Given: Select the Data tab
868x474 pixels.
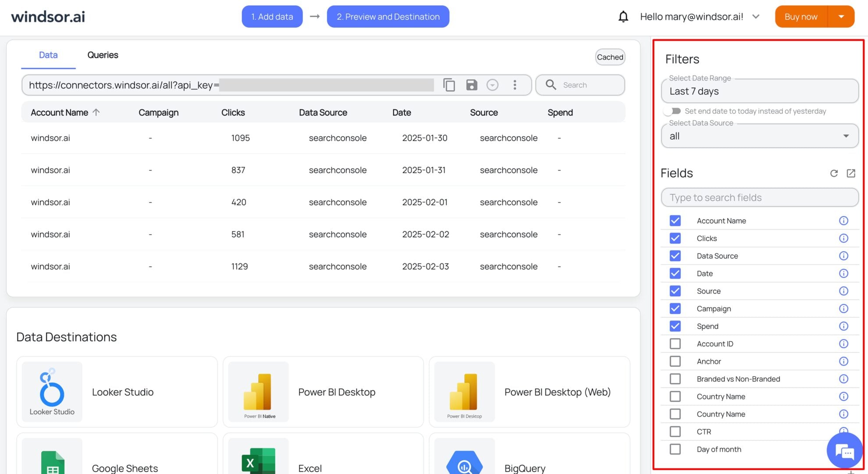Looking at the screenshot, I should (x=48, y=55).
